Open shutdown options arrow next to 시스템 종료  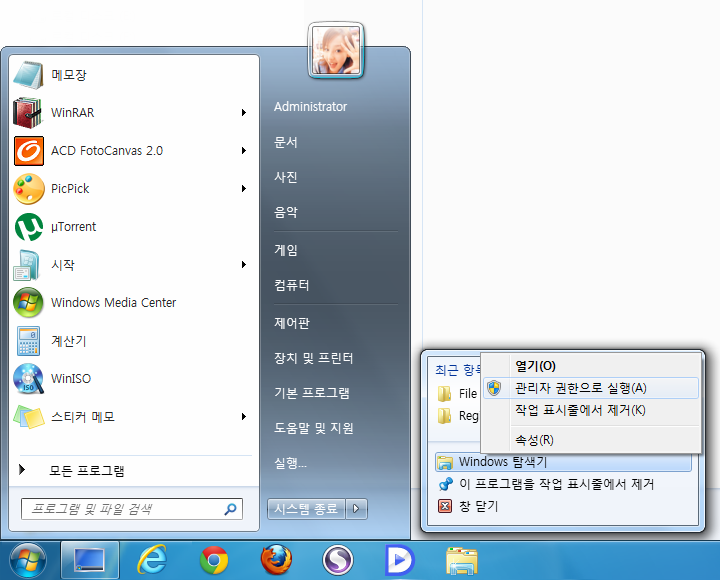[356, 509]
